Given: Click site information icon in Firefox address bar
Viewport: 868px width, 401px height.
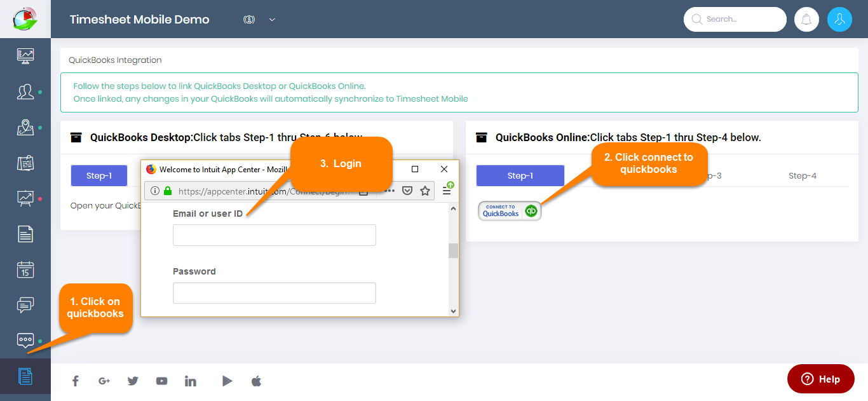Looking at the screenshot, I should pyautogui.click(x=155, y=191).
